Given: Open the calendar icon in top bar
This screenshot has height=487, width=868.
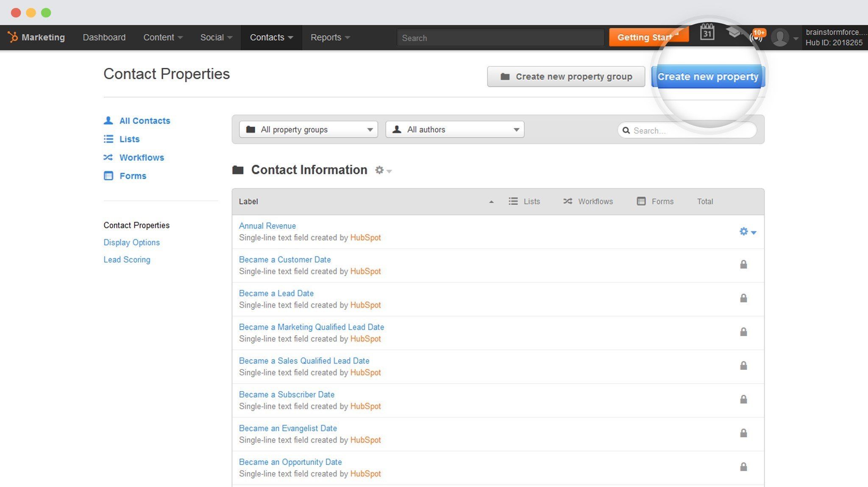Looking at the screenshot, I should coord(707,32).
